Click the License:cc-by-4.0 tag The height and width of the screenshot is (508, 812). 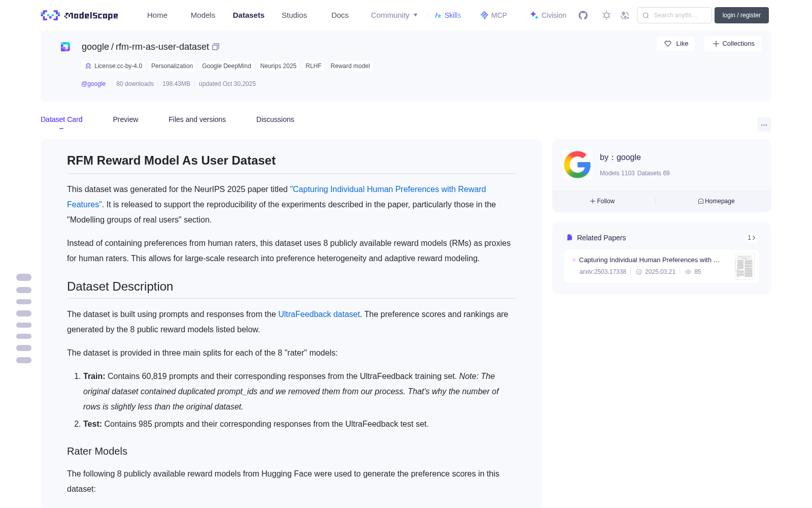coord(113,66)
